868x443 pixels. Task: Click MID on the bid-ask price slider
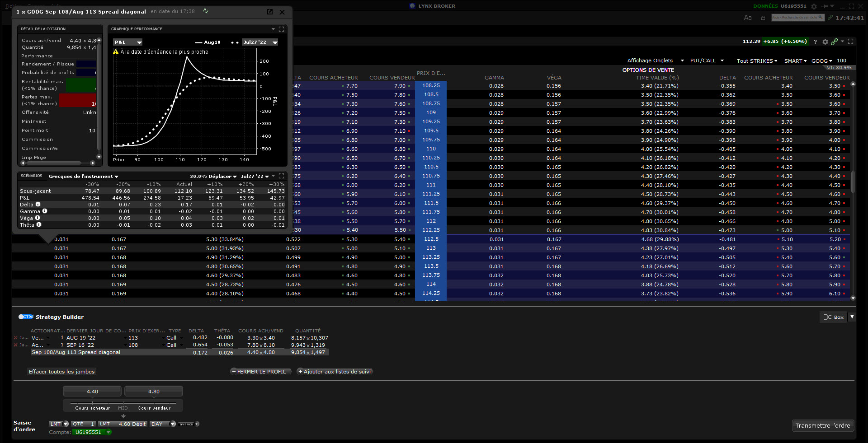123,408
